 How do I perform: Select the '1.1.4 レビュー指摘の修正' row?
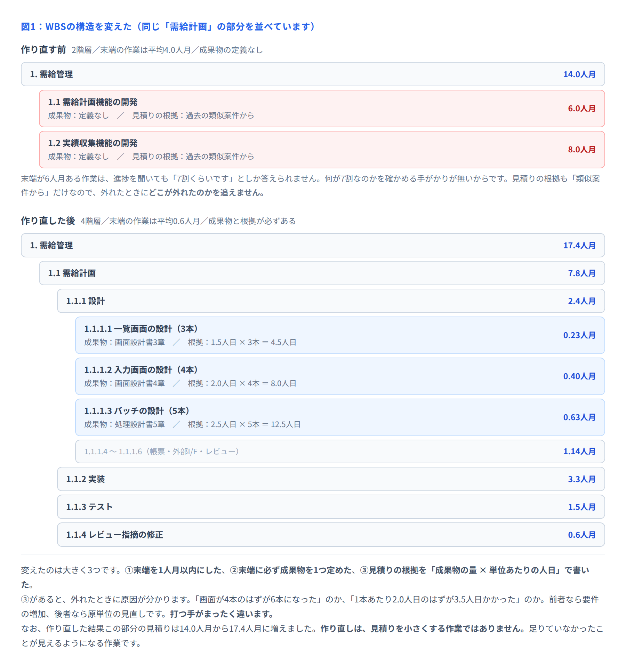click(331, 535)
